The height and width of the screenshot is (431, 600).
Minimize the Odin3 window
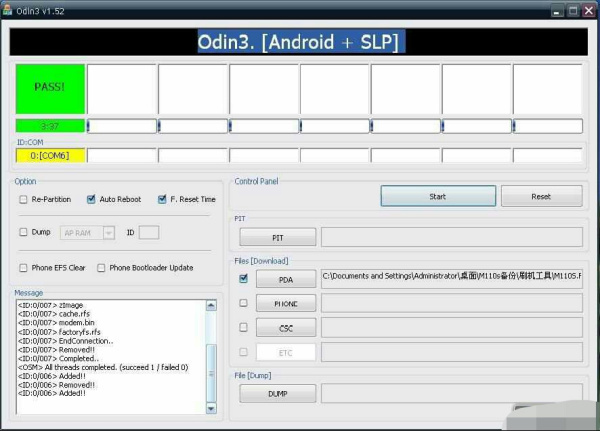[557, 11]
